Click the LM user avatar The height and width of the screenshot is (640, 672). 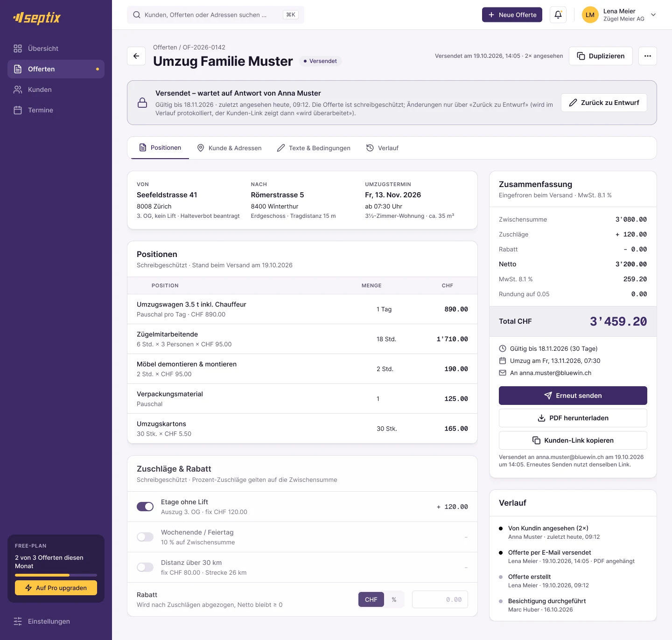point(590,15)
